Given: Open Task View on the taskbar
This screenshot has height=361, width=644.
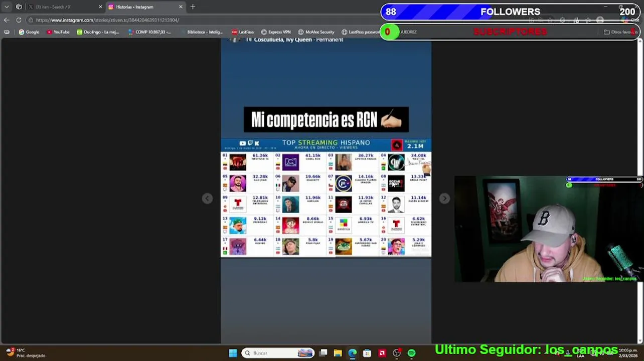Looking at the screenshot, I should [324, 353].
